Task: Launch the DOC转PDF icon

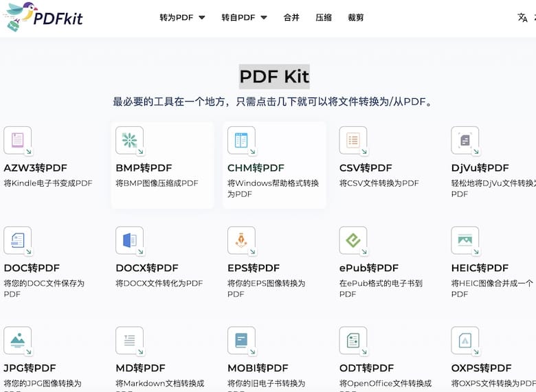Action: coord(18,241)
